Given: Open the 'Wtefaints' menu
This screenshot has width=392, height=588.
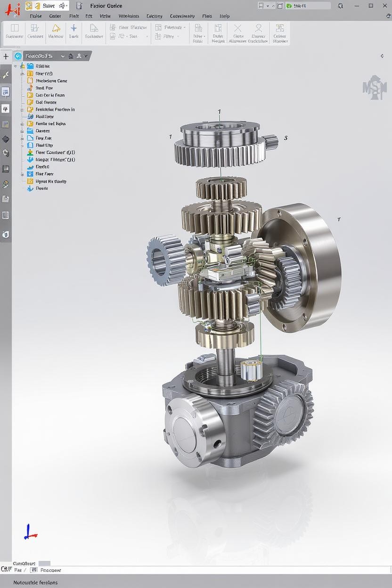Looking at the screenshot, I should (129, 16).
